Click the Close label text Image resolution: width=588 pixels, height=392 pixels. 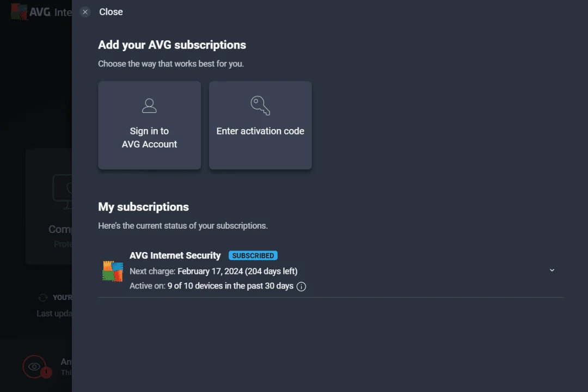pyautogui.click(x=111, y=12)
